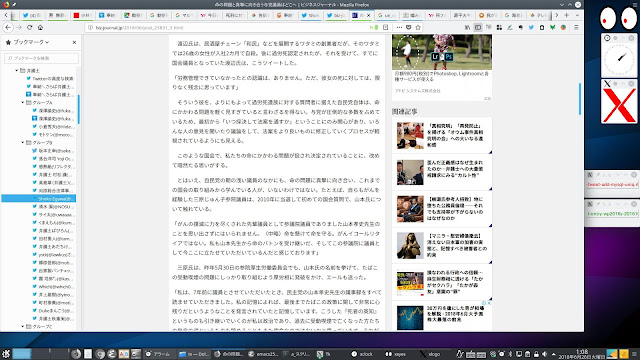Open related article about 弁護士への大量懲戒請求

tap(455, 169)
